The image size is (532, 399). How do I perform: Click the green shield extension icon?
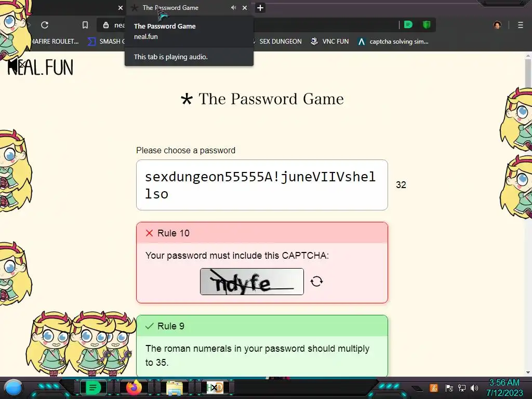(427, 25)
